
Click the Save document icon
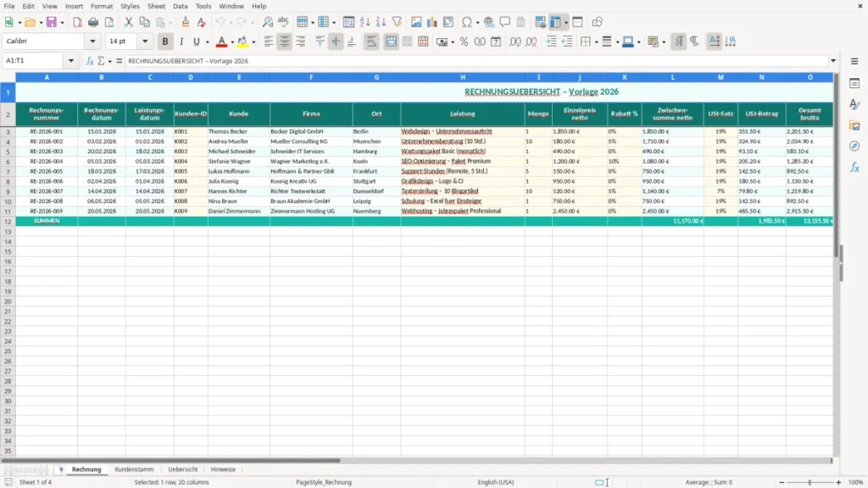click(52, 22)
